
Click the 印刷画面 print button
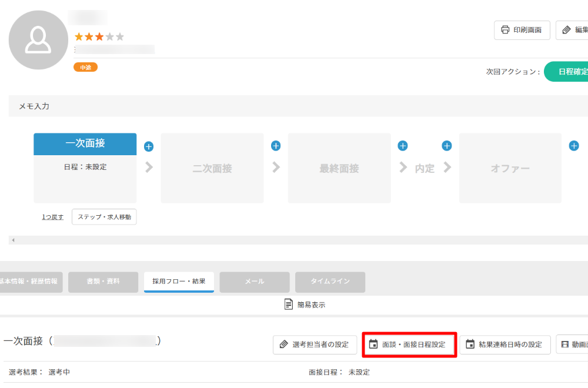(522, 30)
